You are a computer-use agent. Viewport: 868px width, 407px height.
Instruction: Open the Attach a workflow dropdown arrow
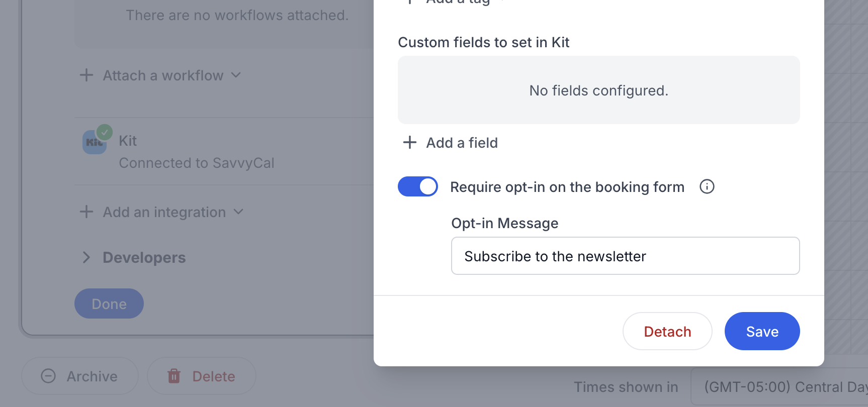click(236, 75)
